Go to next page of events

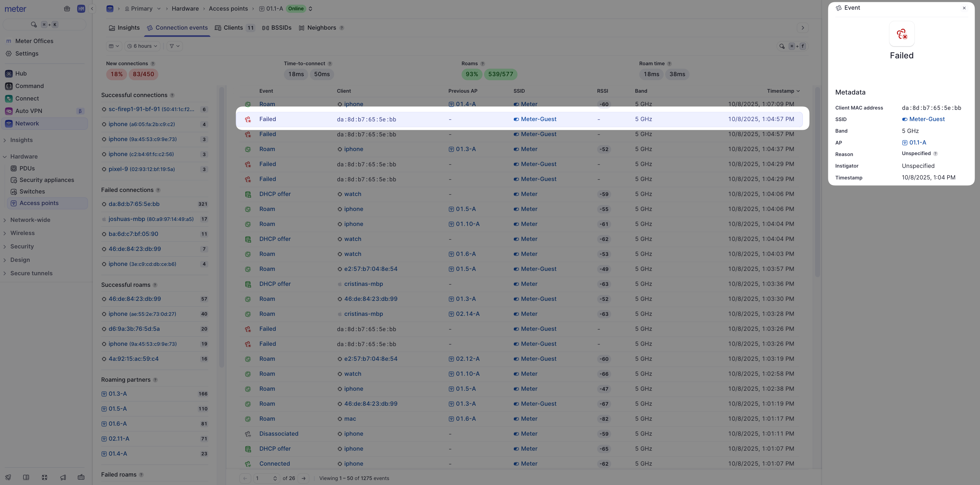coord(304,478)
